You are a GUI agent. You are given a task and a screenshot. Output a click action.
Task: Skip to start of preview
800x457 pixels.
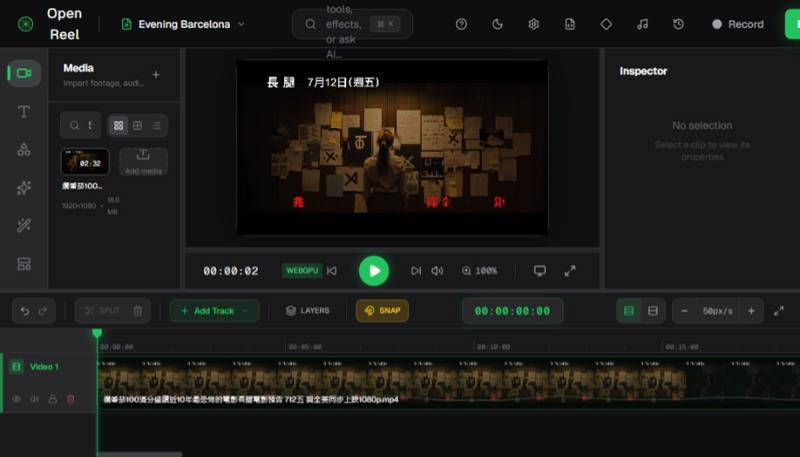click(332, 271)
